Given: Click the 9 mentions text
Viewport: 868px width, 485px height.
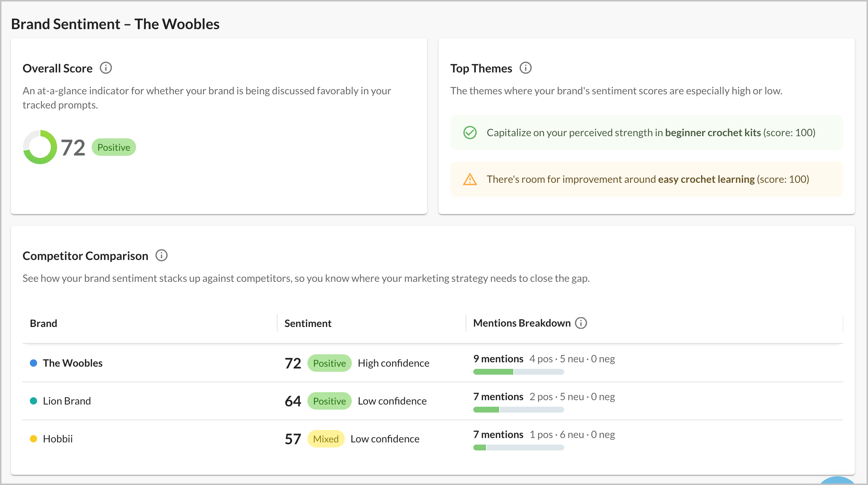Looking at the screenshot, I should pyautogui.click(x=498, y=359).
